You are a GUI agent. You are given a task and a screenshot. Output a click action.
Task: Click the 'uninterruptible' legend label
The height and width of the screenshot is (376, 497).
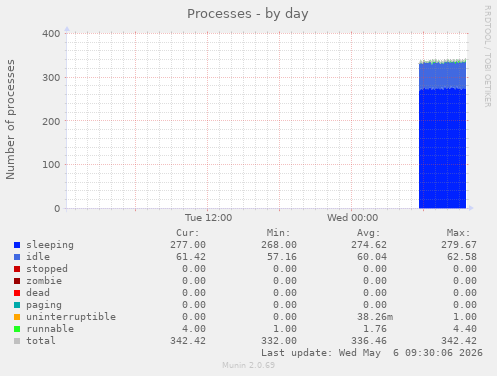coord(71,317)
